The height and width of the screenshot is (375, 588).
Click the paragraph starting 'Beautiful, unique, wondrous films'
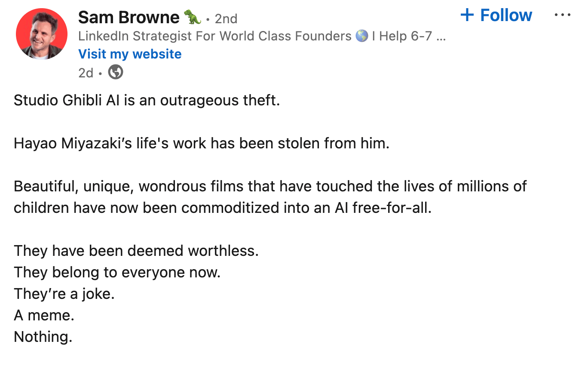pos(270,197)
